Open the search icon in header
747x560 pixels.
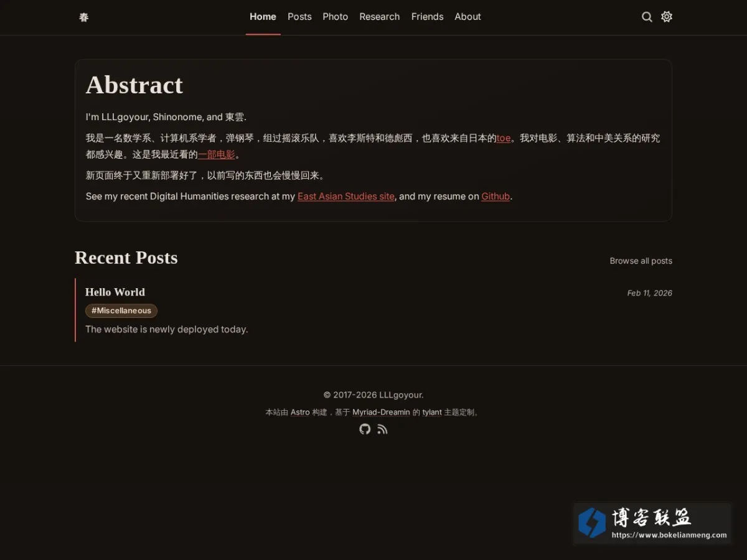click(647, 17)
